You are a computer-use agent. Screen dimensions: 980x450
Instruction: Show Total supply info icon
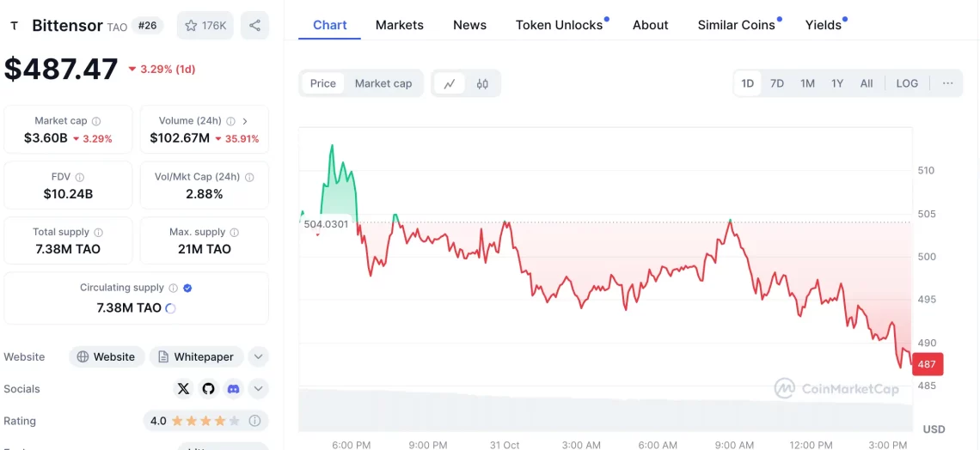point(98,232)
